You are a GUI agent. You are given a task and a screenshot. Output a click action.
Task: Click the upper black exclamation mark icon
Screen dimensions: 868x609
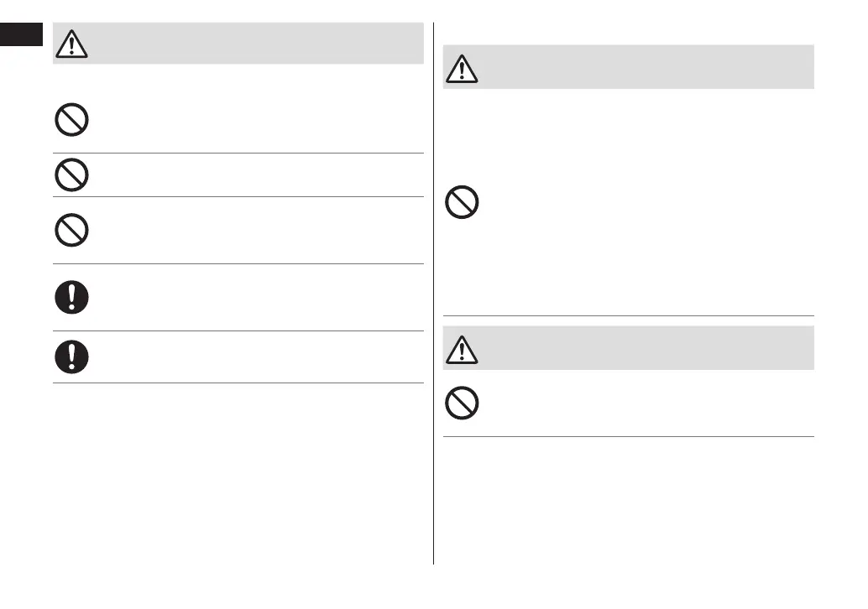click(x=72, y=297)
